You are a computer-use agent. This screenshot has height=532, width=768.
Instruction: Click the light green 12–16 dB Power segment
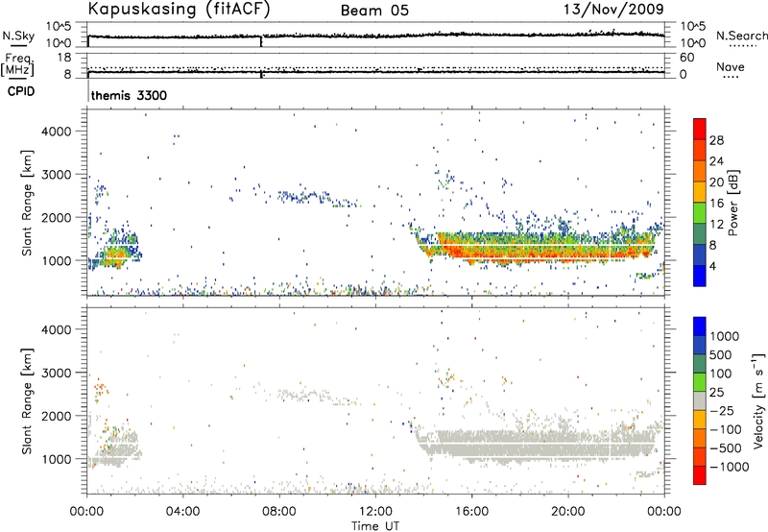click(x=700, y=212)
